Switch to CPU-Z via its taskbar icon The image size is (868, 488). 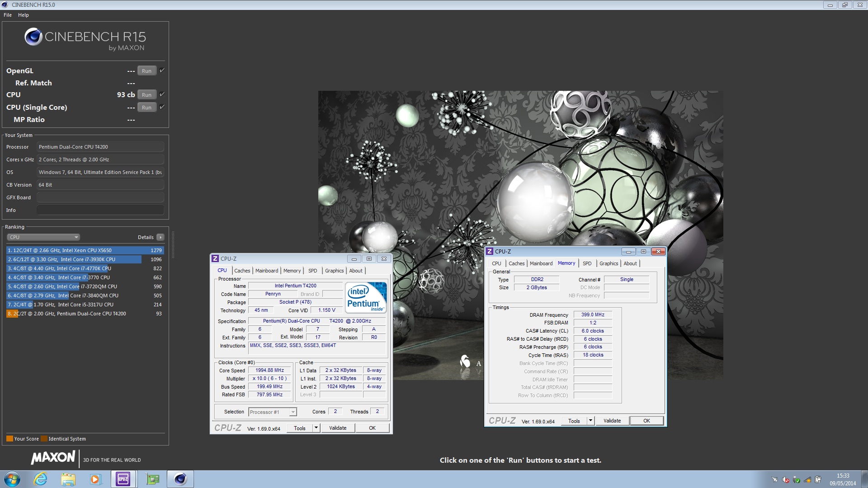(123, 479)
